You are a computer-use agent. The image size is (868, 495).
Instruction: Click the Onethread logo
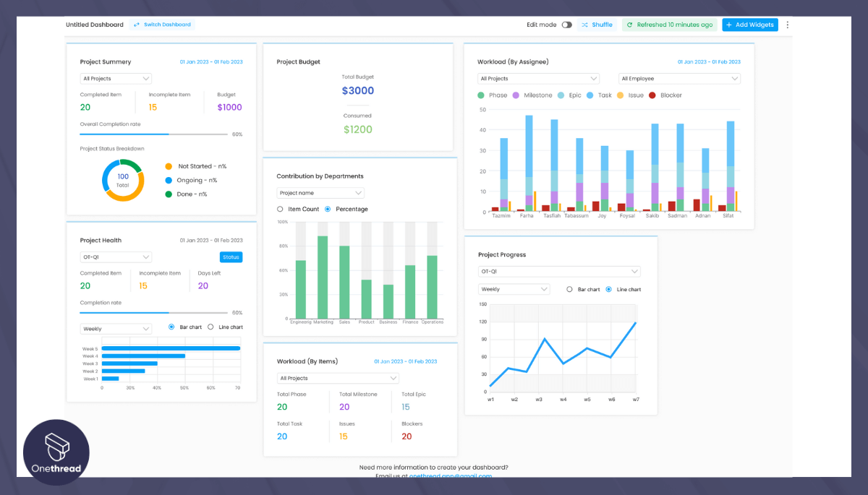[x=56, y=452]
